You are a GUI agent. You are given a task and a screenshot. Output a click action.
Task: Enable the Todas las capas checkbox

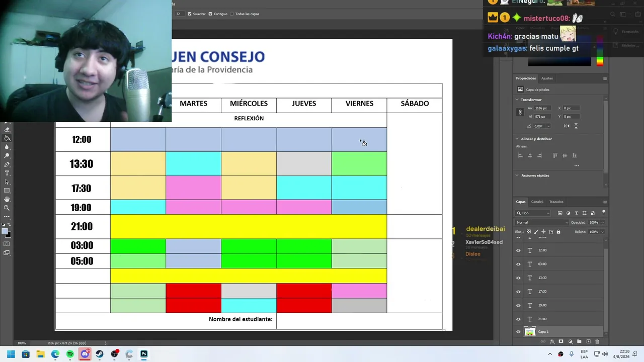tap(232, 14)
